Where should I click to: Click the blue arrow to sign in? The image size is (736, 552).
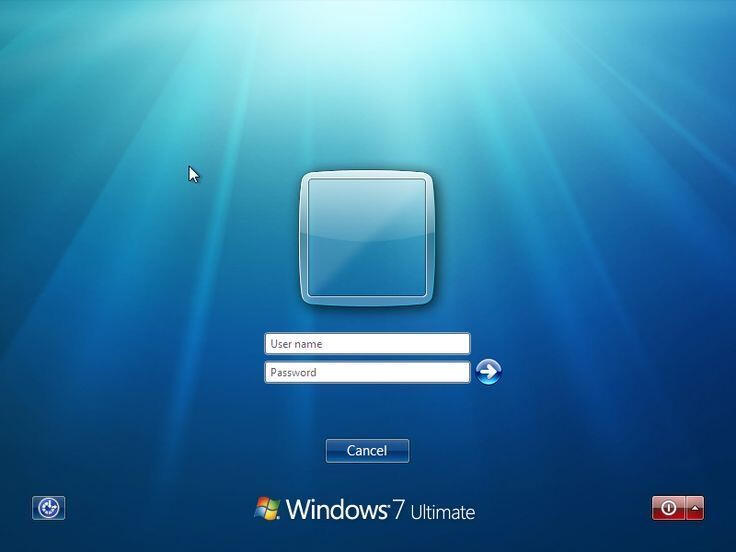click(488, 372)
